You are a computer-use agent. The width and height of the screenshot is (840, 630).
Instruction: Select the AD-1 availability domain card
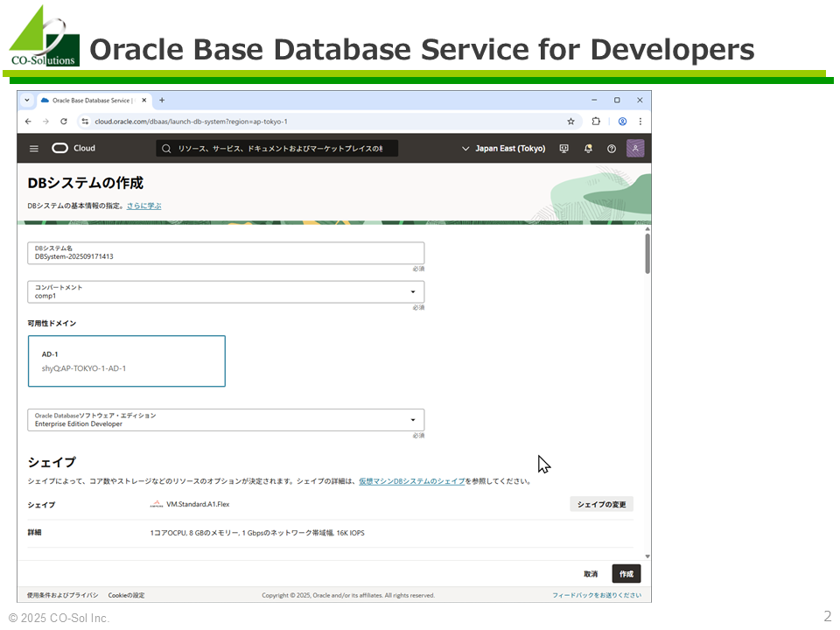click(126, 361)
